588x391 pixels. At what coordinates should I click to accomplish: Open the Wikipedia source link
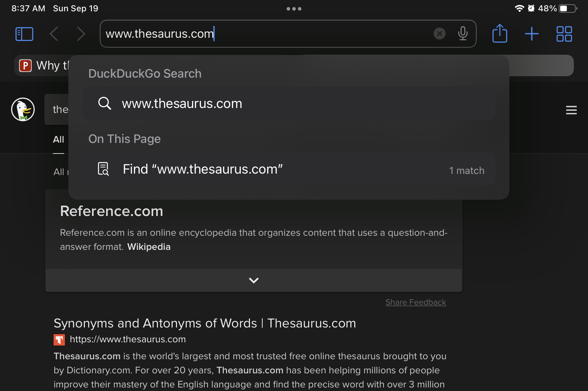(x=149, y=247)
